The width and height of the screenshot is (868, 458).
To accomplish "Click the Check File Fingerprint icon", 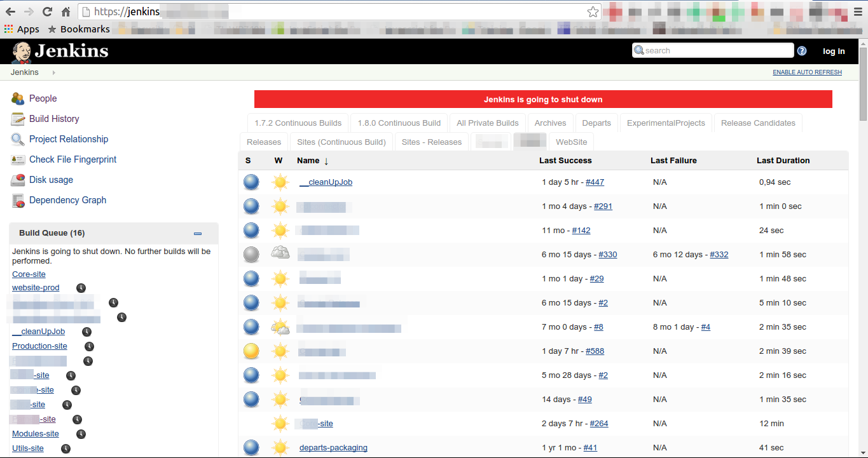I will (18, 159).
